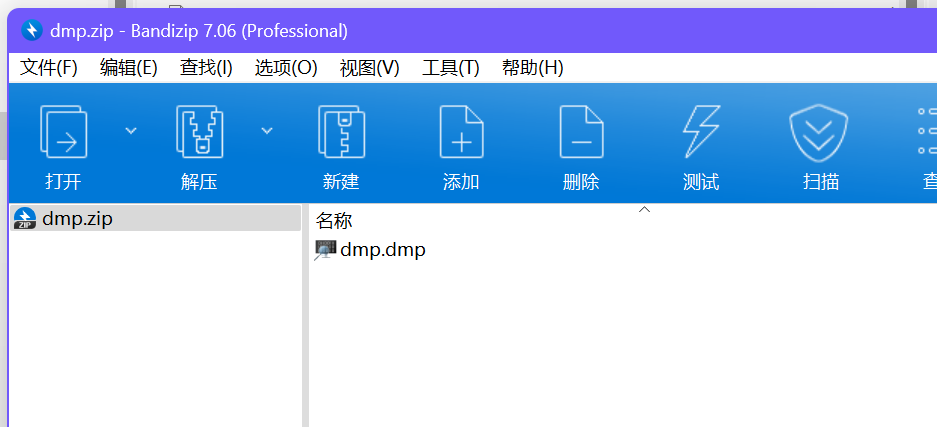The width and height of the screenshot is (937, 427).
Task: Select dmp.zip in the folder tree
Action: 156,219
